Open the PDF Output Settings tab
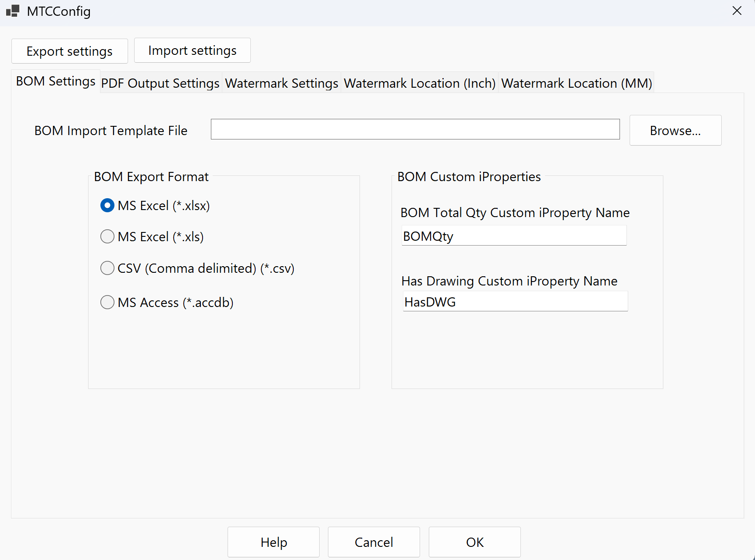755x560 pixels. 160,83
